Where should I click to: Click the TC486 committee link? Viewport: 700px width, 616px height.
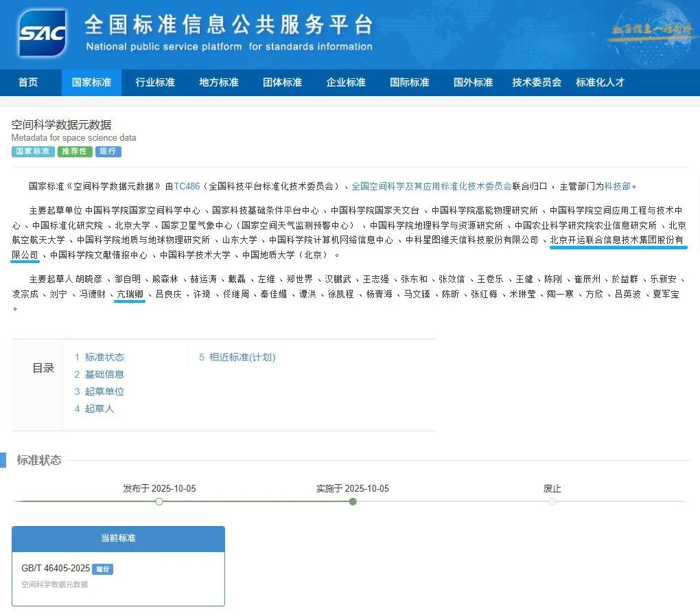(x=187, y=186)
